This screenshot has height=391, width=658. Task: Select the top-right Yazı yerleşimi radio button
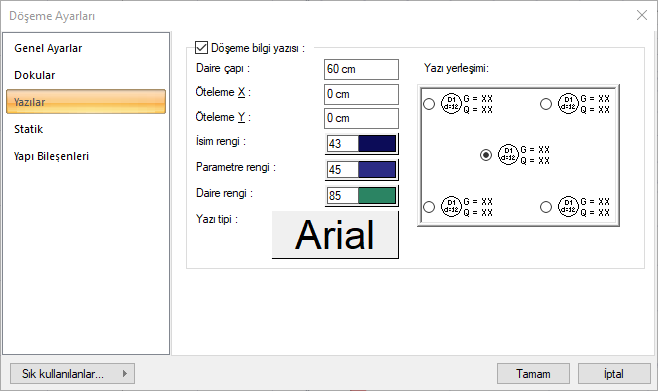[546, 104]
